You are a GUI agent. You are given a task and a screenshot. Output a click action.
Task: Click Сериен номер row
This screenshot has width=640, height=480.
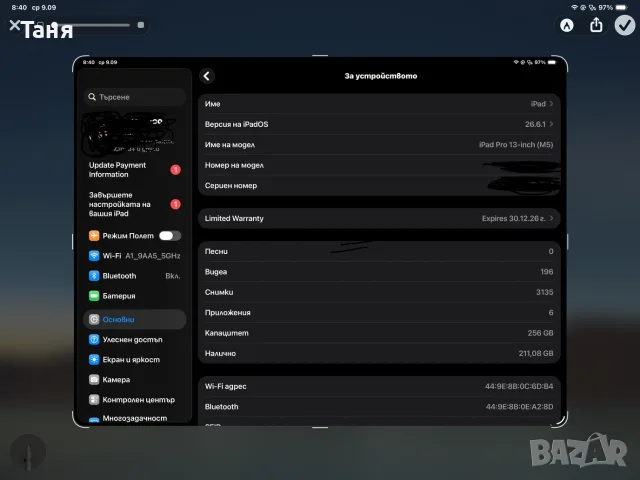379,185
